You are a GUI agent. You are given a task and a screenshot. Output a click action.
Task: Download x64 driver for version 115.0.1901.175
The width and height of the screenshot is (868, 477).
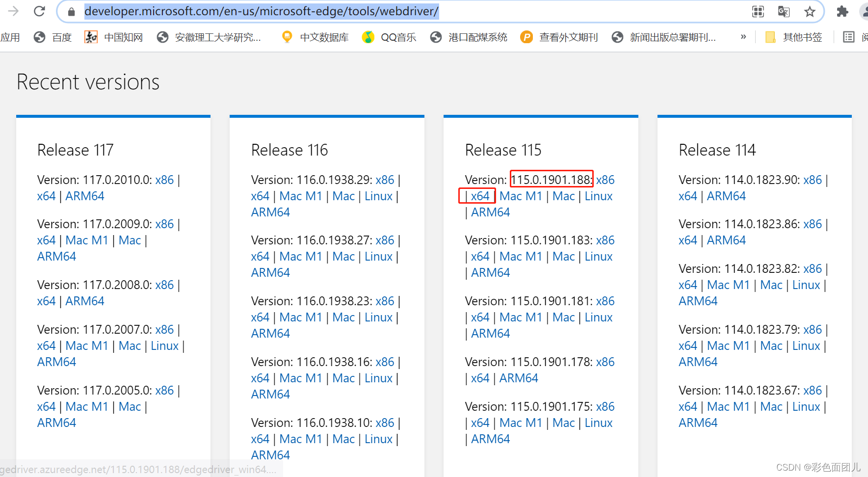point(480,423)
